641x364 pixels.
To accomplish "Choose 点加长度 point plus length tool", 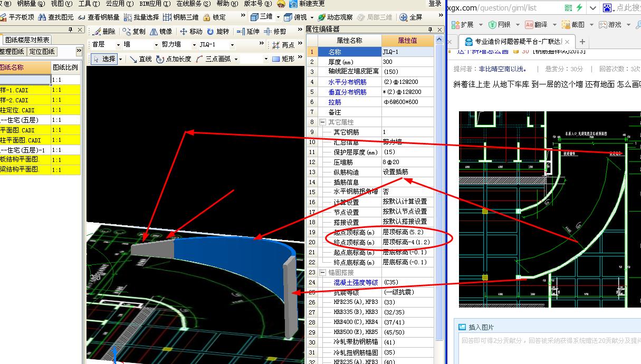I will (x=174, y=59).
